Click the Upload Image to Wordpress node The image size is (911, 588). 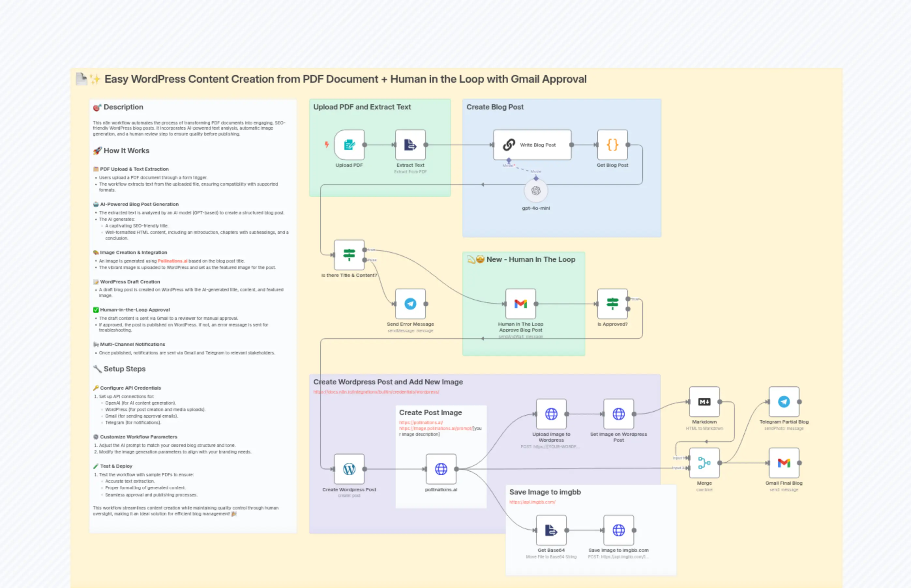(x=551, y=414)
